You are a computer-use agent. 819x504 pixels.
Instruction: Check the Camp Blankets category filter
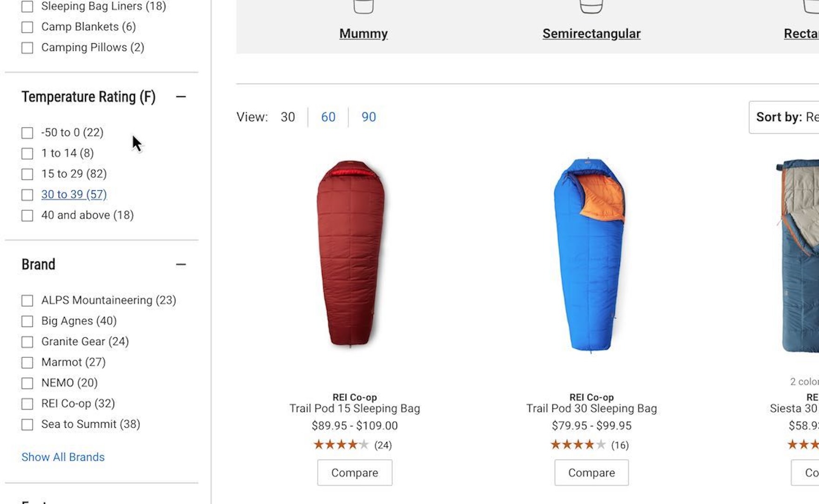tap(27, 27)
